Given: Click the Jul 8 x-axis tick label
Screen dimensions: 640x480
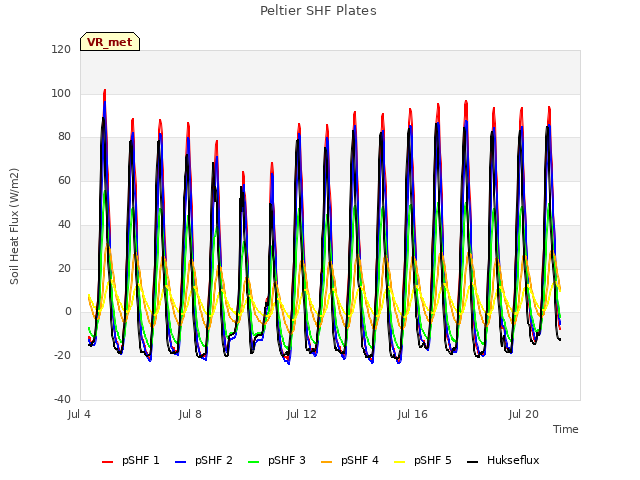Looking at the screenshot, I should point(190,415).
